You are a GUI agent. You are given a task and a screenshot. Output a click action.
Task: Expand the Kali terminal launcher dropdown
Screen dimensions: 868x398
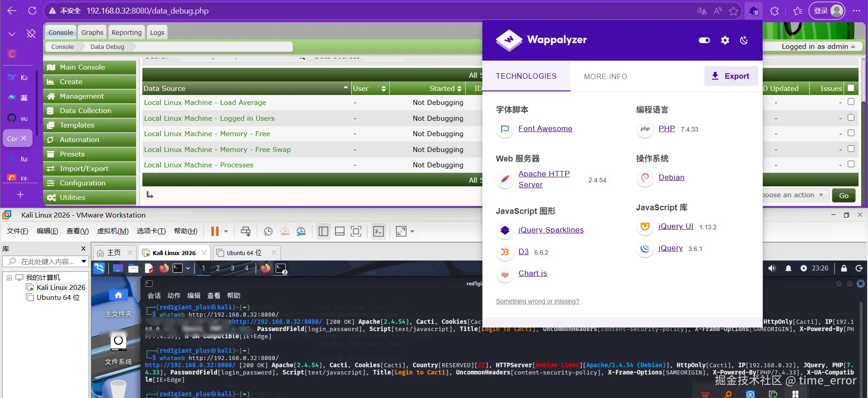coord(188,268)
